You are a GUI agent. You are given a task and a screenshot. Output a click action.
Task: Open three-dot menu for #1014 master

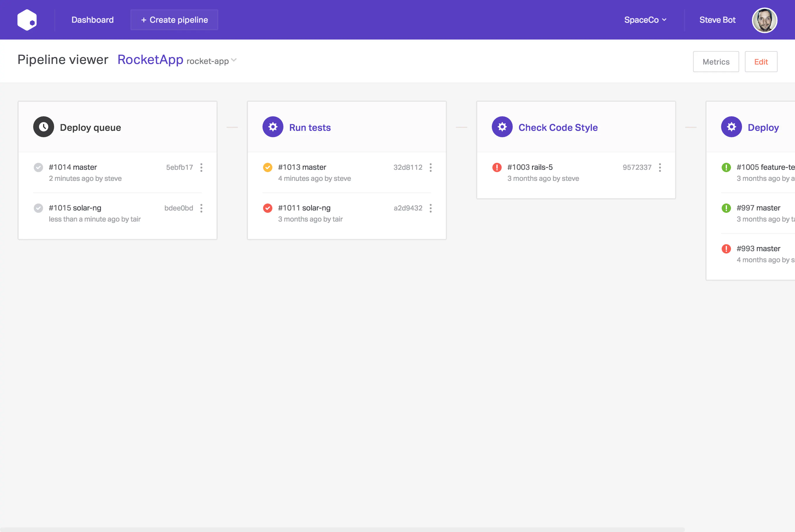(x=201, y=168)
